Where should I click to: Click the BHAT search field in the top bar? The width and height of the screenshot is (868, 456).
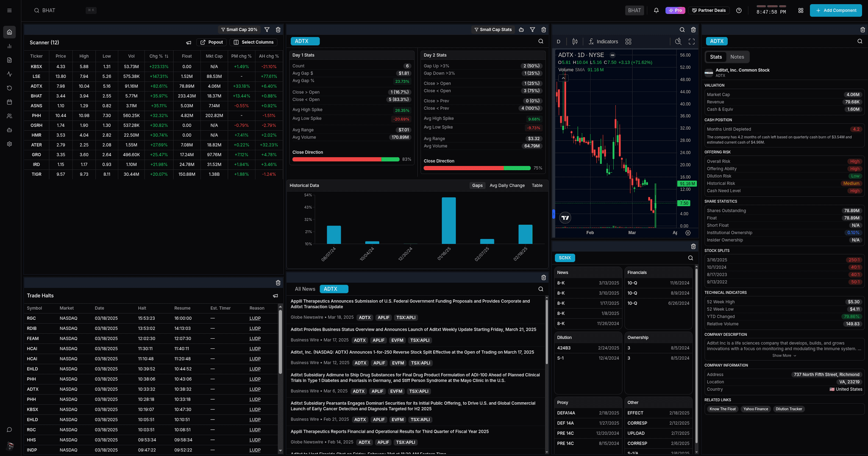65,11
